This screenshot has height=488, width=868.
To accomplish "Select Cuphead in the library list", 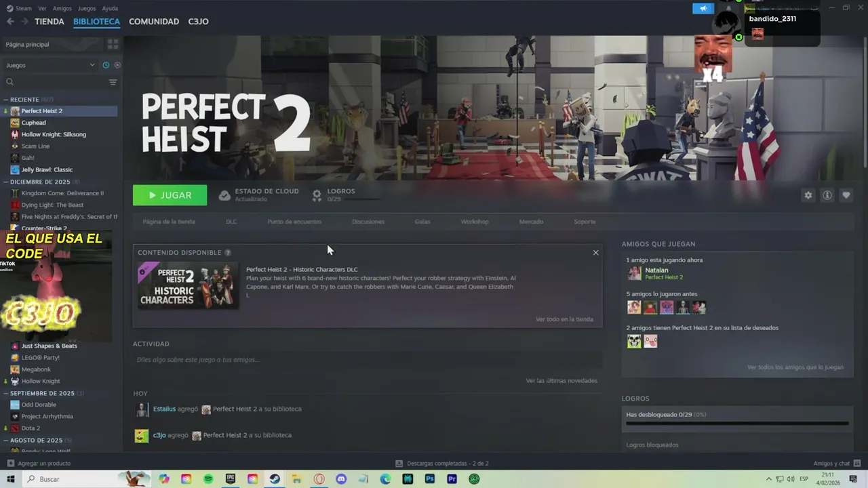I will coord(33,123).
